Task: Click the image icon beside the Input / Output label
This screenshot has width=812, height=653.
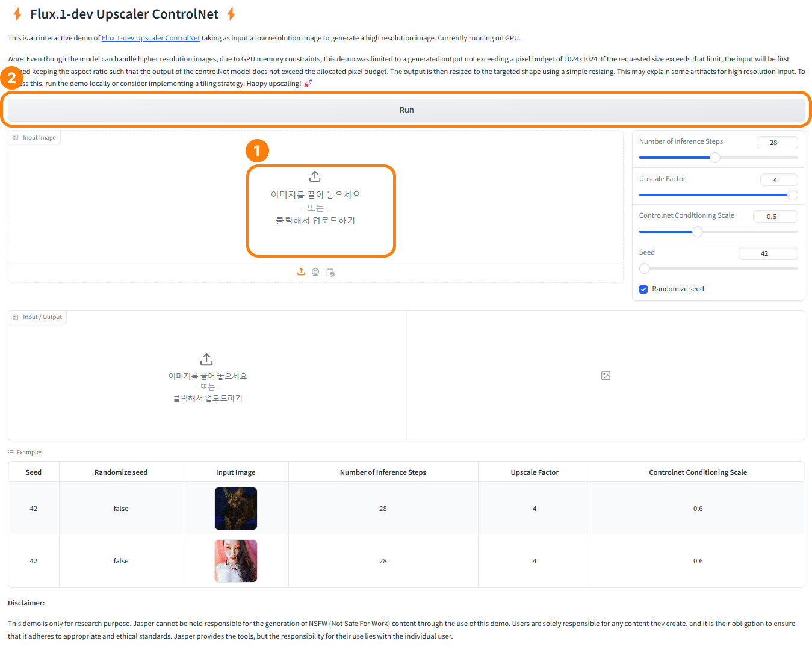Action: (x=16, y=317)
